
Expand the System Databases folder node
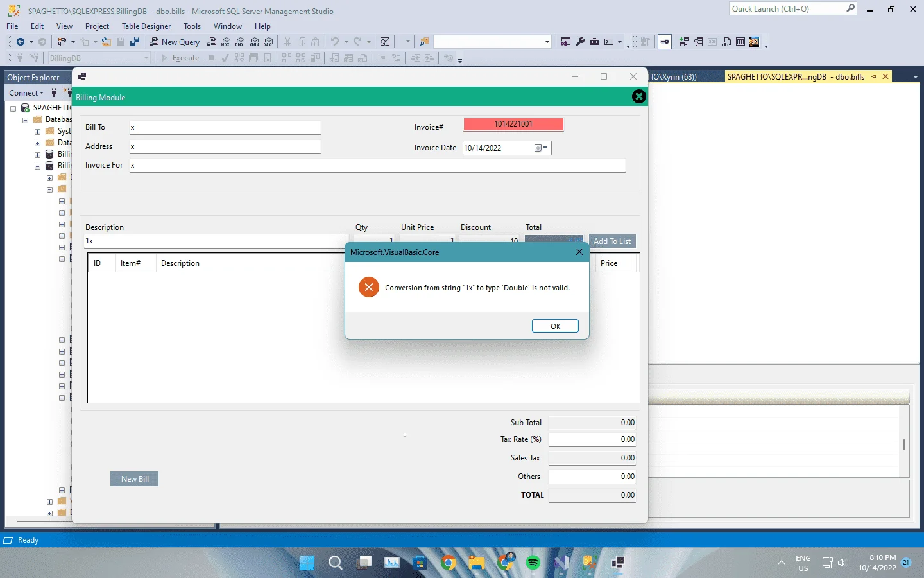37,132
